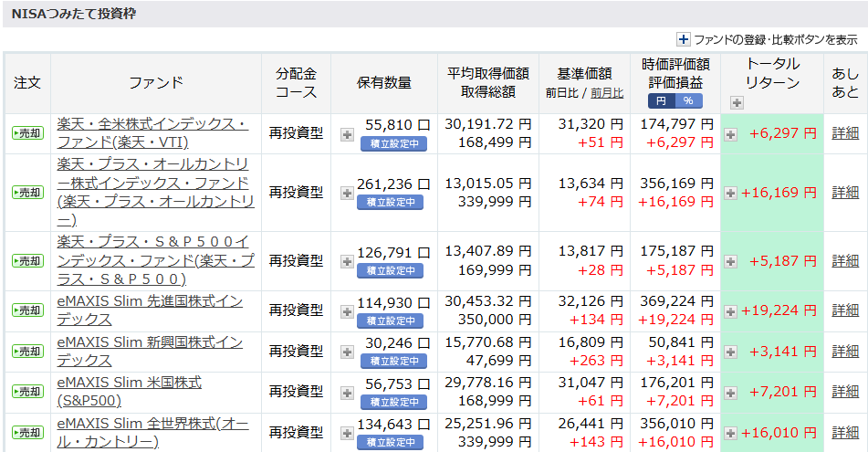Screen dimensions: 868x452
Task: Open 詳細 for eMAXIS Slim 先進国株式 row
Action: point(845,310)
